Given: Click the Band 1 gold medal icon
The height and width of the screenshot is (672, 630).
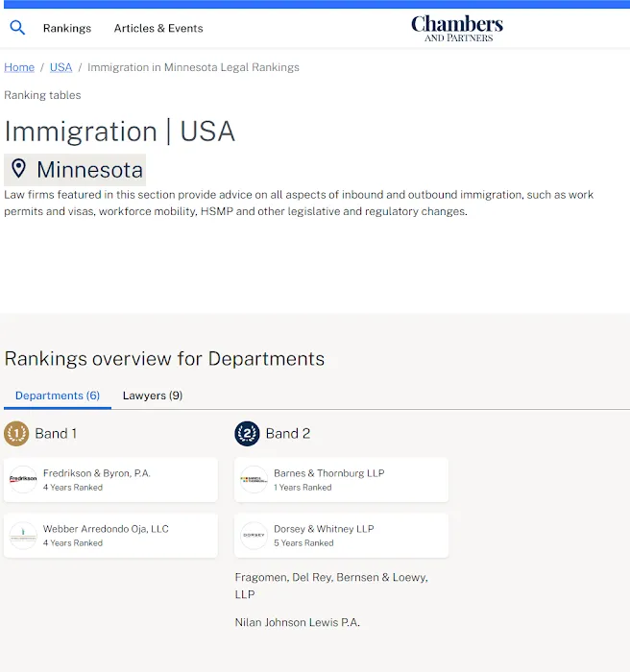Looking at the screenshot, I should click(16, 434).
